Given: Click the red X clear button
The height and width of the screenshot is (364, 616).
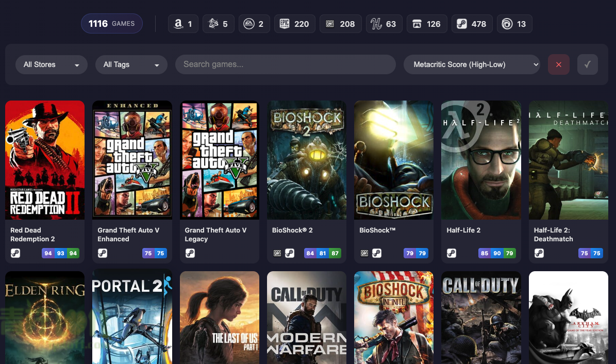Looking at the screenshot, I should point(559,64).
